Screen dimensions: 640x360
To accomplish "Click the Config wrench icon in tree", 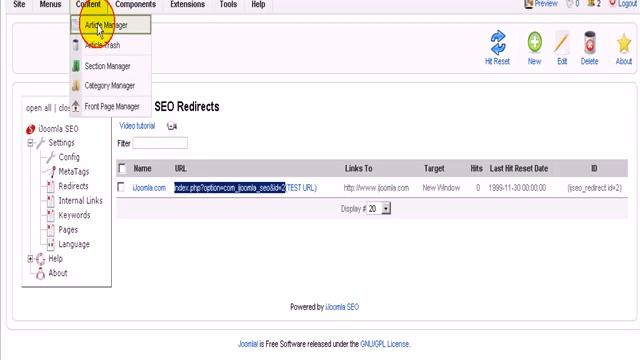I will point(51,157).
